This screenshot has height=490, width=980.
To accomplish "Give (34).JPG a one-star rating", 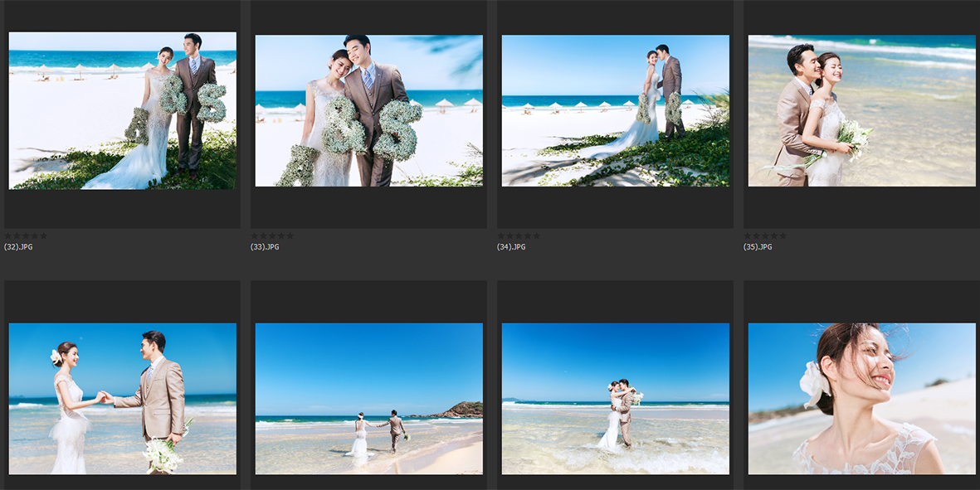I will point(500,235).
